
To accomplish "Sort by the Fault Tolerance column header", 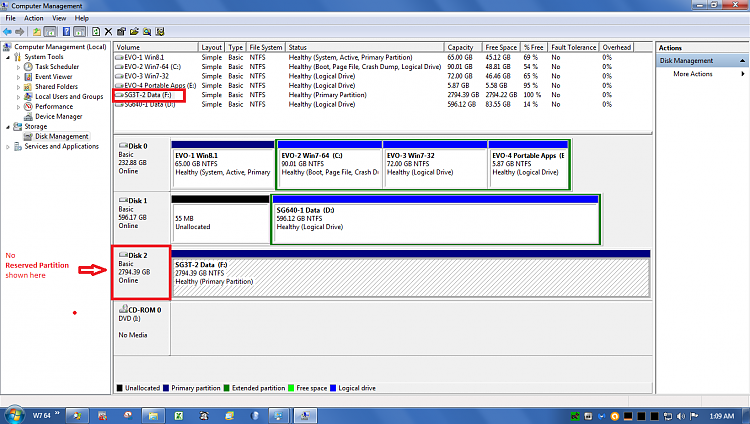I will [x=574, y=47].
